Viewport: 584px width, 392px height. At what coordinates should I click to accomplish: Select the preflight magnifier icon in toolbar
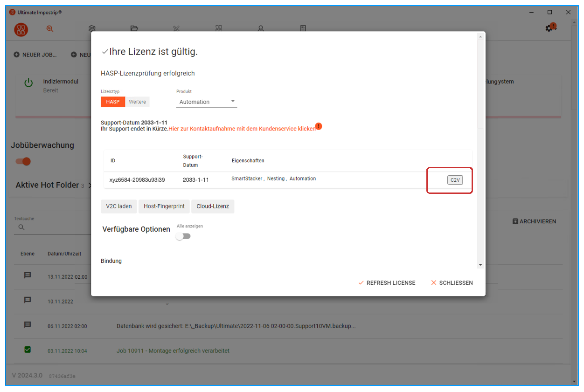click(x=50, y=29)
